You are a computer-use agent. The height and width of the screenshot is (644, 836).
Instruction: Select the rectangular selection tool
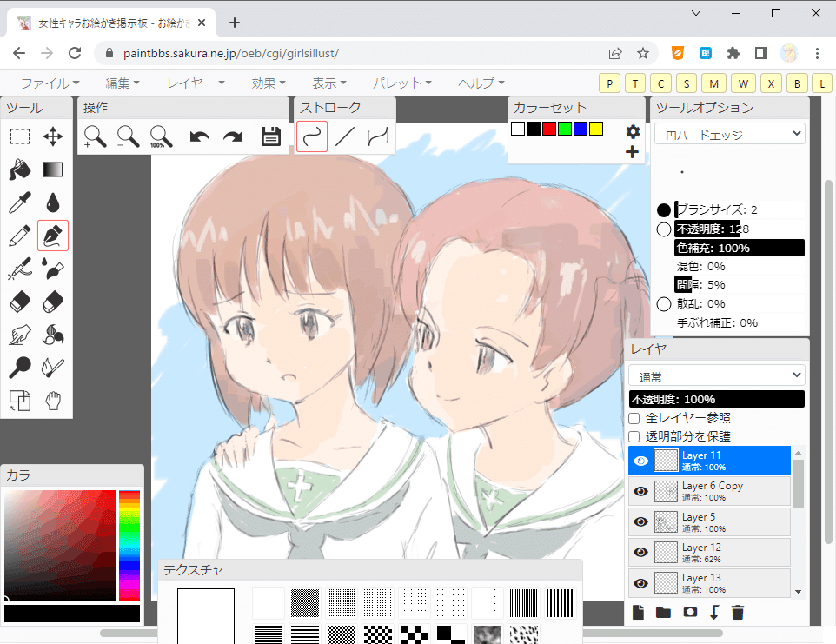click(x=20, y=137)
